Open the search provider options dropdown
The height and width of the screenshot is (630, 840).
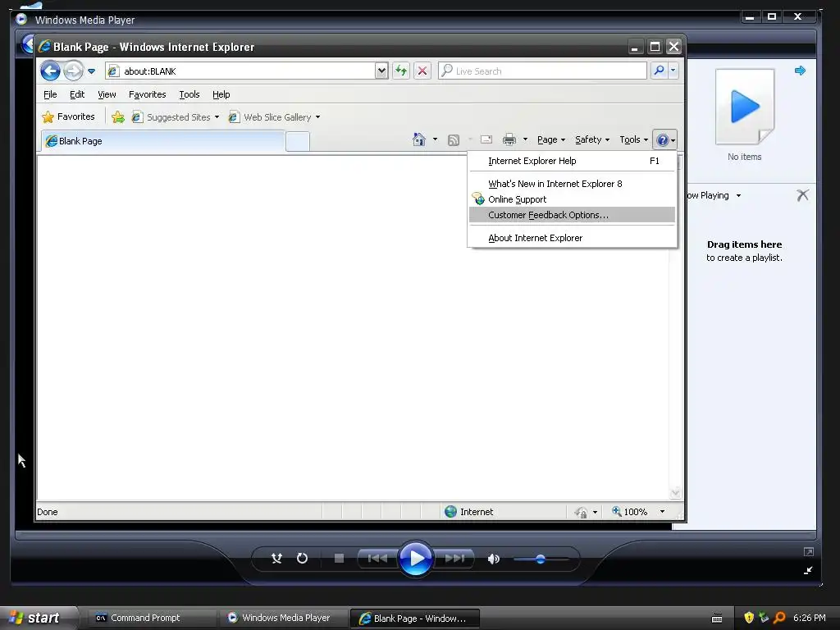click(x=673, y=71)
